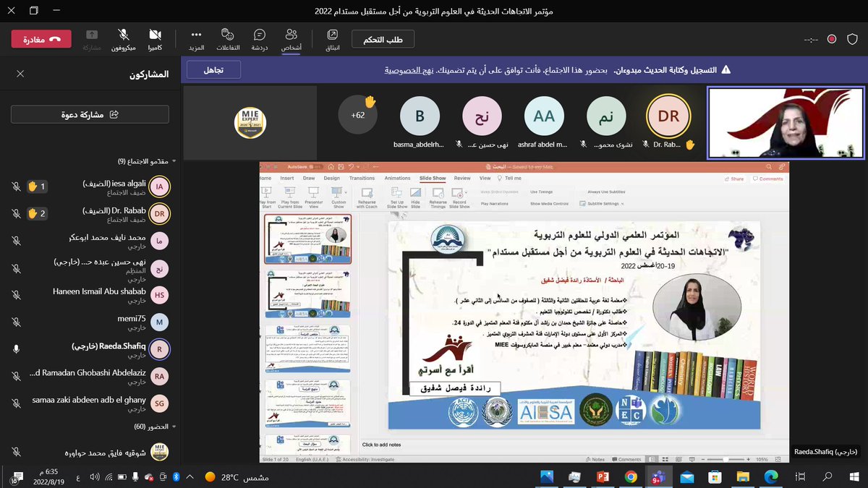Screen dimensions: 868x488
Task: Adjust the PowerPoint zoom slider
Action: [x=727, y=459]
